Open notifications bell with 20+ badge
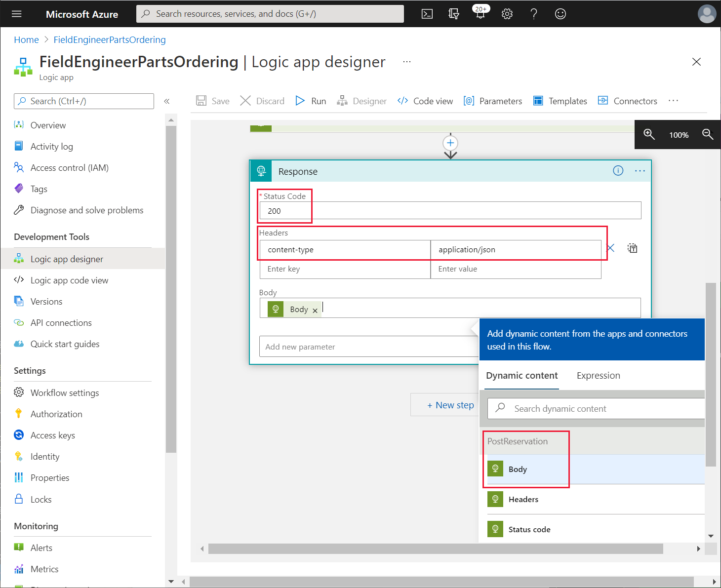Image resolution: width=721 pixels, height=588 pixels. [x=481, y=13]
